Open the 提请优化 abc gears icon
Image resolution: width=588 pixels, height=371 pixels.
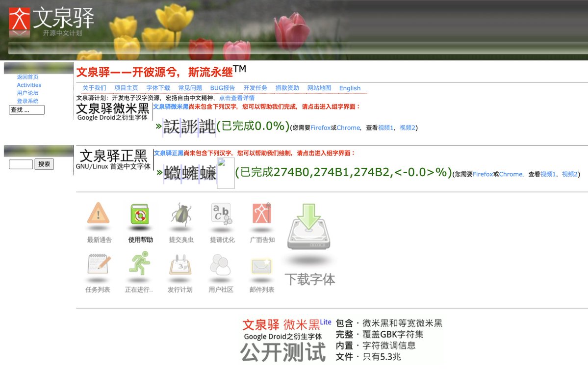[x=222, y=214]
